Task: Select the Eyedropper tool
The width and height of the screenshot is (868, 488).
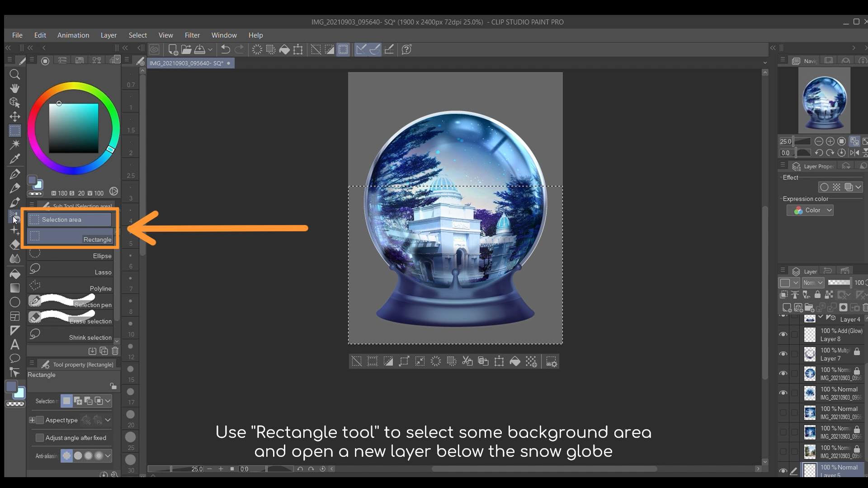Action: [x=14, y=159]
